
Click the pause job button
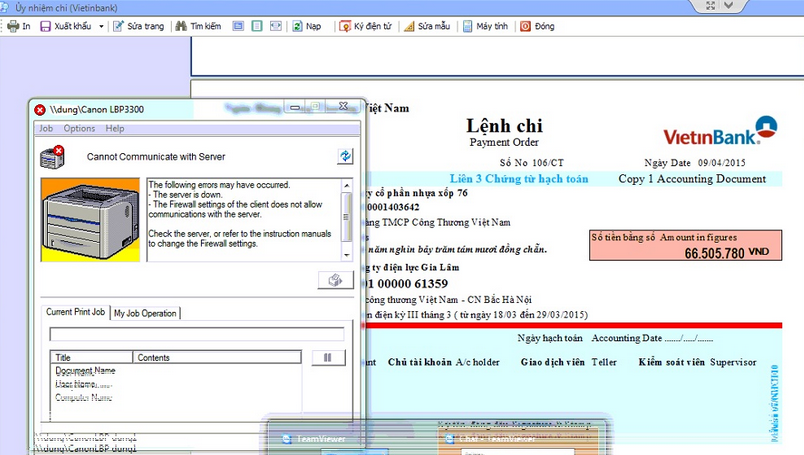click(x=328, y=358)
